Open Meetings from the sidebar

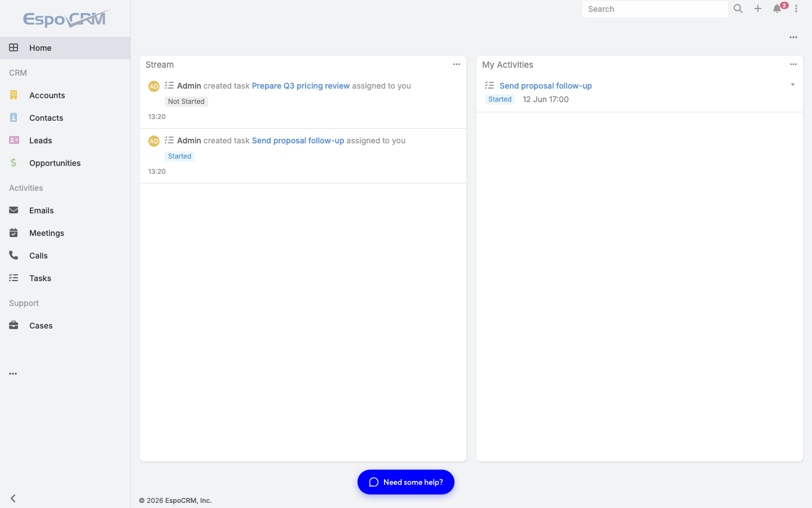pos(65,233)
